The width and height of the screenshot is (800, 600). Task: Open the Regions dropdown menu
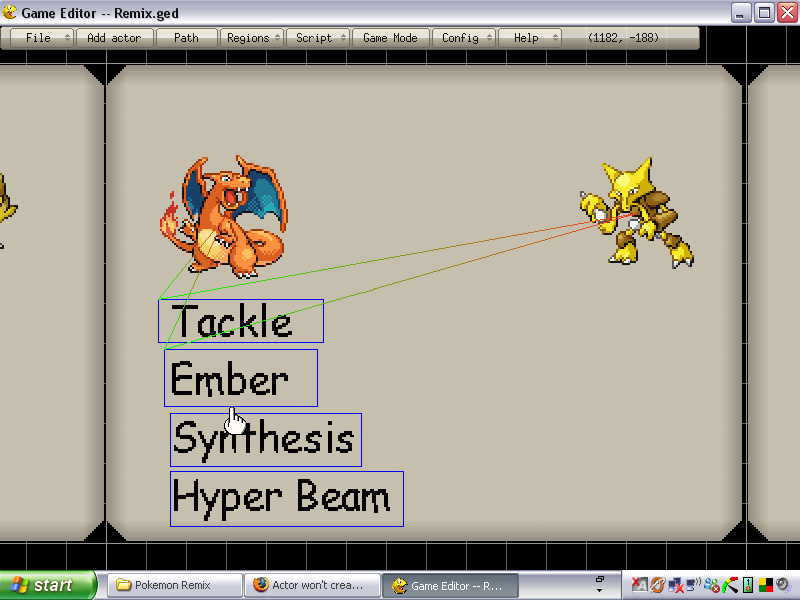(252, 38)
